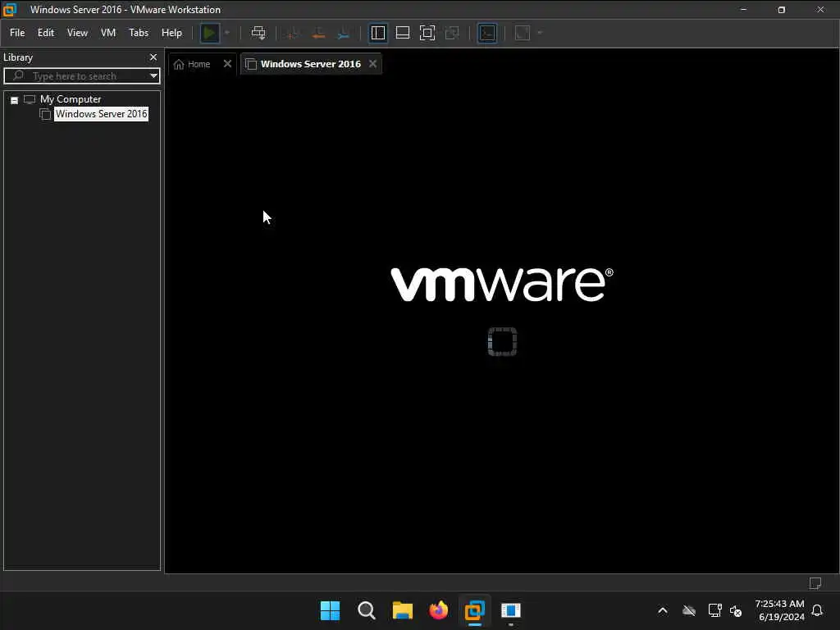
Task: Open the notification bell icon
Action: click(817, 610)
